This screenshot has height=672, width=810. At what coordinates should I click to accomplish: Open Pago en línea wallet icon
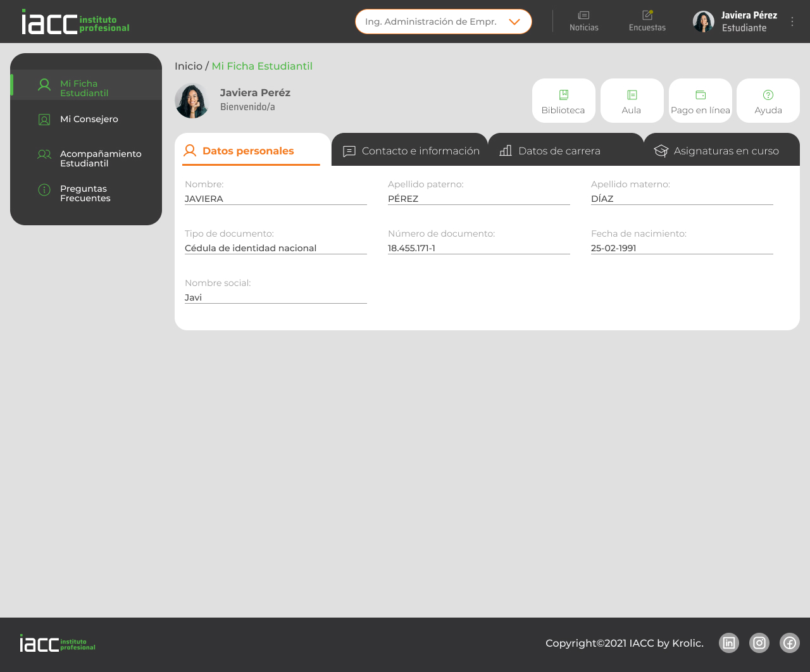click(700, 95)
